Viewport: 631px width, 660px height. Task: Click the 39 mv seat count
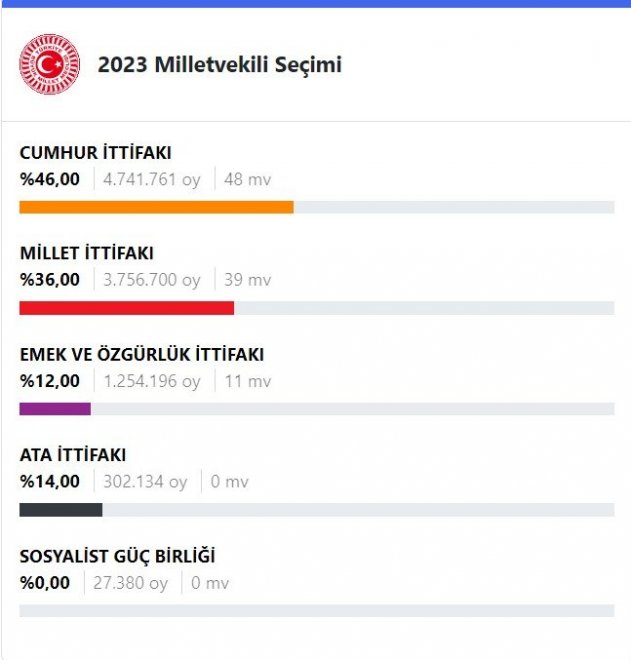[247, 280]
